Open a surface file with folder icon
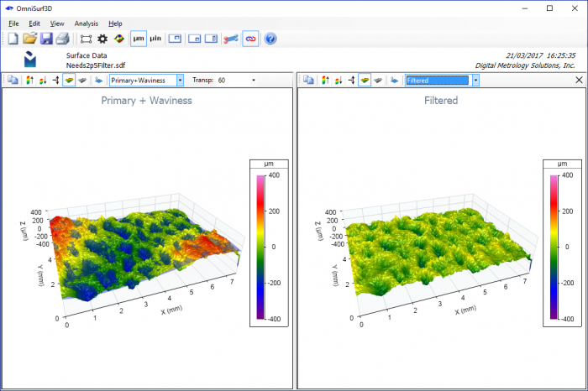Viewport: 588px width, 391px height. (29, 39)
